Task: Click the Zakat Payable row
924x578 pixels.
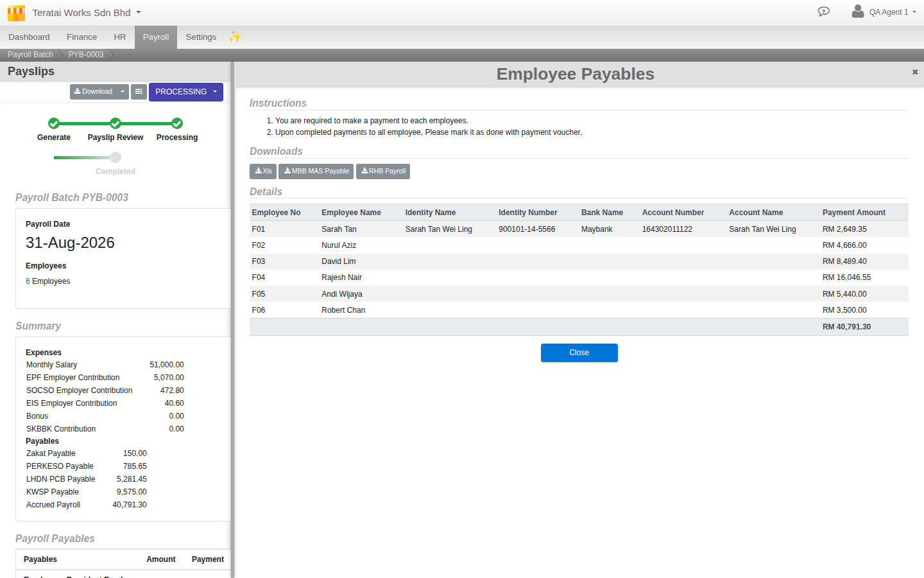Action: [87, 453]
